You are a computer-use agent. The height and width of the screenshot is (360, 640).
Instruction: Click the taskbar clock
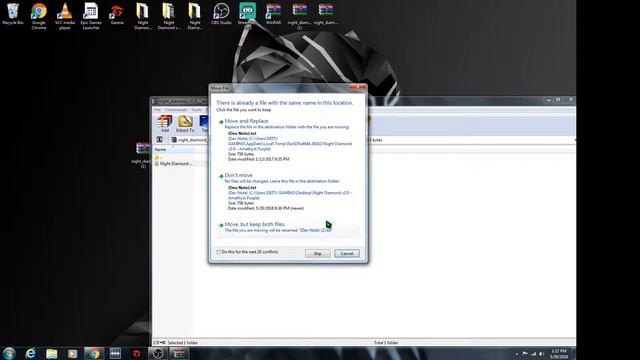point(559,354)
